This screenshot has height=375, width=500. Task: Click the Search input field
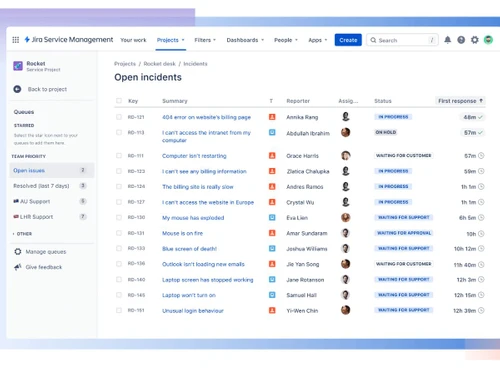point(402,40)
